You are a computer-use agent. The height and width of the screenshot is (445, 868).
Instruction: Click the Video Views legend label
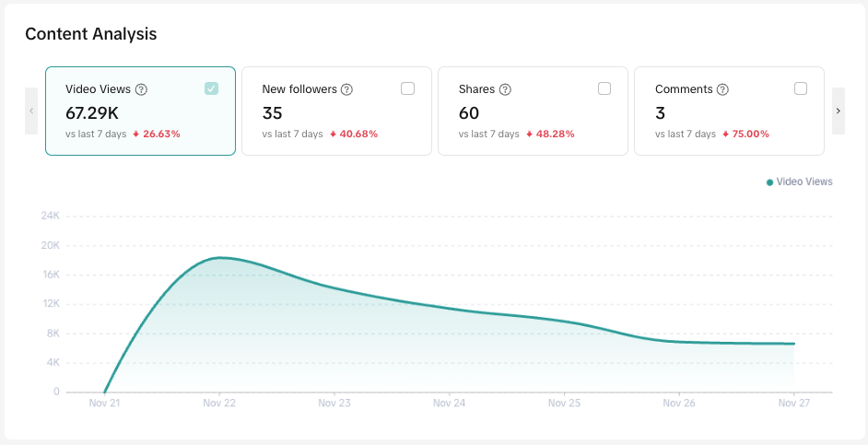804,182
